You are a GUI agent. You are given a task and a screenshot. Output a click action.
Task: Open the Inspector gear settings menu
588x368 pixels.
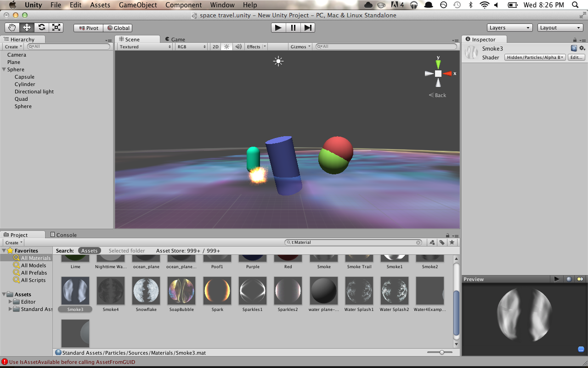click(582, 48)
